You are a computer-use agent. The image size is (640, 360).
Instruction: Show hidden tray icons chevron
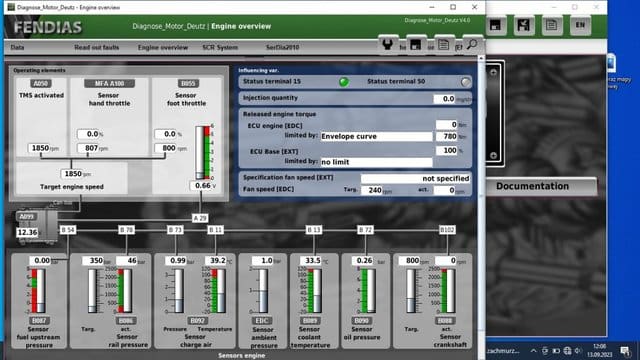(x=533, y=351)
